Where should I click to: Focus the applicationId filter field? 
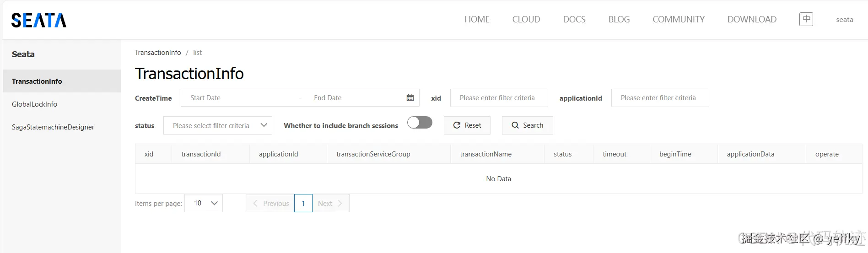pos(660,98)
